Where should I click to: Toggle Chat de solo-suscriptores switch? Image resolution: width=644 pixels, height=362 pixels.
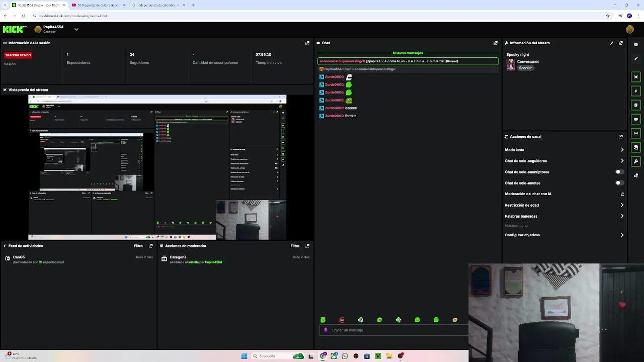pyautogui.click(x=620, y=172)
